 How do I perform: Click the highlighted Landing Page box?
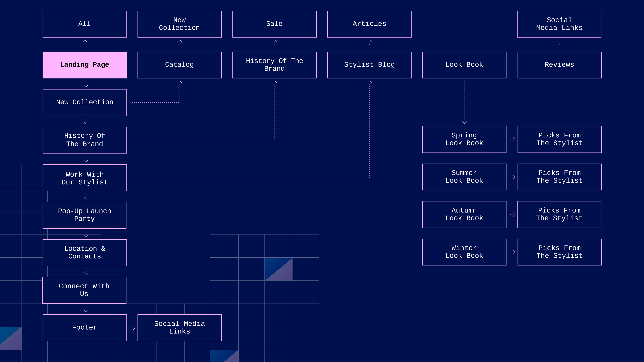[85, 65]
